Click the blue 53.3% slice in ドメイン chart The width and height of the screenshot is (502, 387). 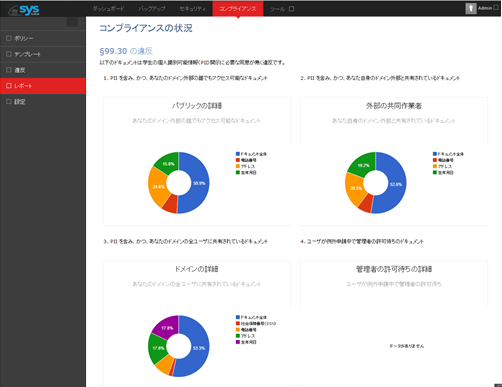[x=199, y=347]
